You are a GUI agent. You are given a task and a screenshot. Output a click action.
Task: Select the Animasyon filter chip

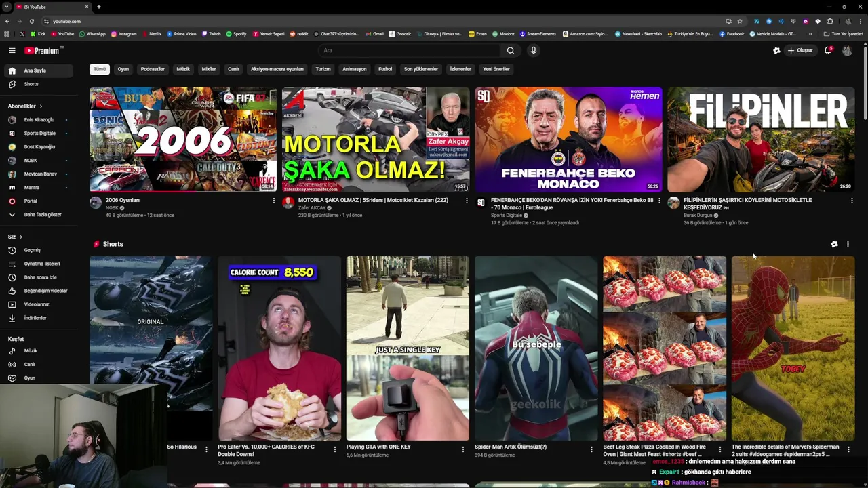(x=354, y=69)
